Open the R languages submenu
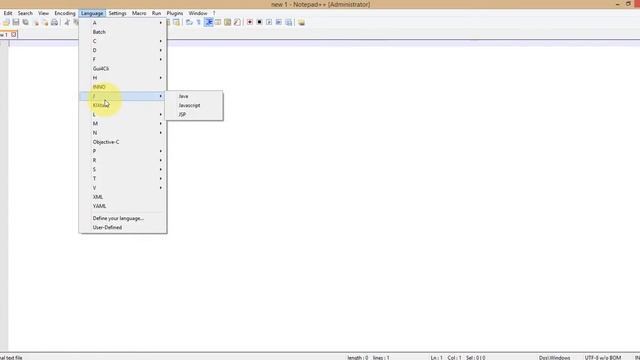The image size is (640, 360). [123, 160]
